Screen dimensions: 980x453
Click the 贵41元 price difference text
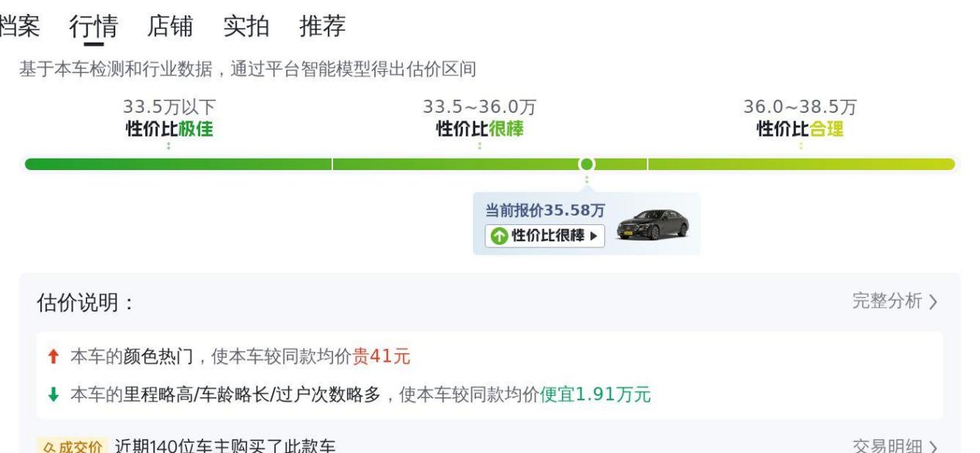point(381,356)
